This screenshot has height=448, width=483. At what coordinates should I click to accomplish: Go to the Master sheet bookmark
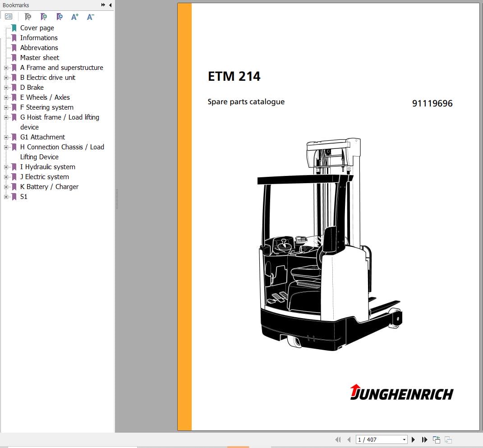click(x=40, y=58)
